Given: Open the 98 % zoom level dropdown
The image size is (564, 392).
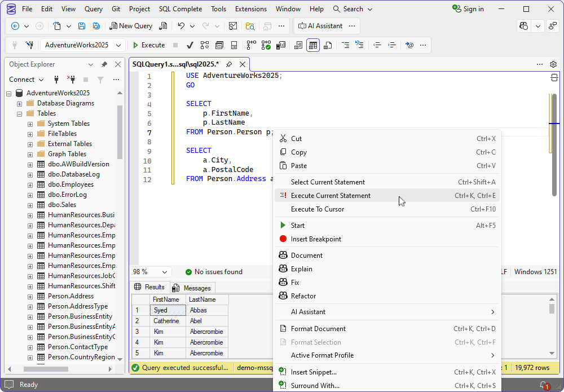Looking at the screenshot, I should tap(165, 272).
